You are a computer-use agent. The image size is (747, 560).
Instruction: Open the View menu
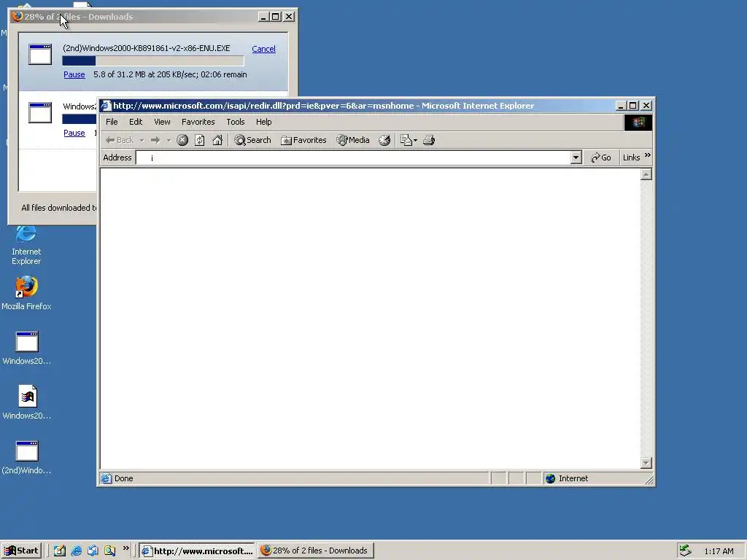click(162, 122)
